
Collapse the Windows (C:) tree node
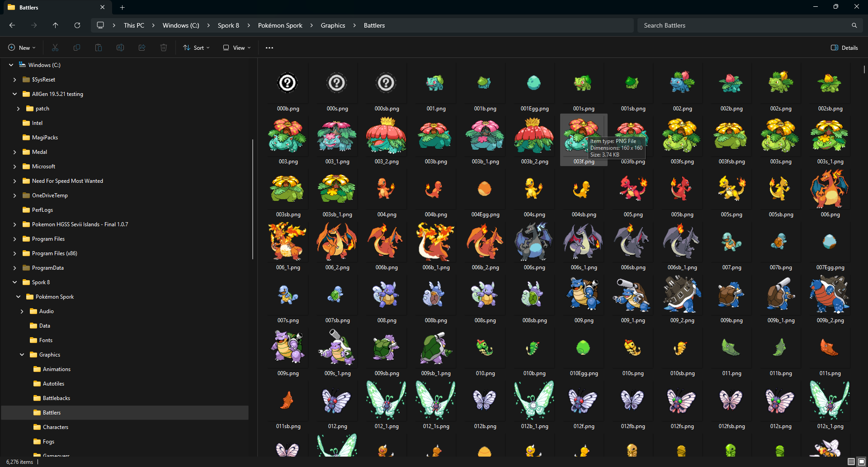(x=11, y=65)
